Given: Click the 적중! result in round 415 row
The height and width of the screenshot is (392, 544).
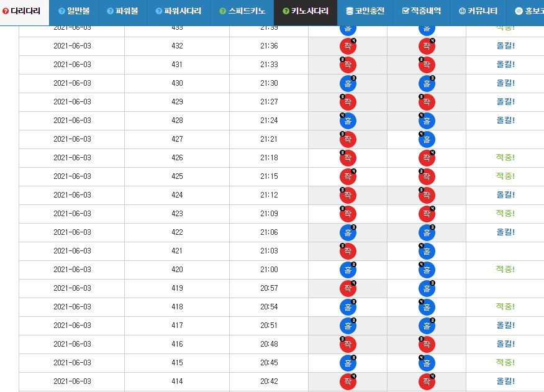Looking at the screenshot, I should (x=505, y=362).
